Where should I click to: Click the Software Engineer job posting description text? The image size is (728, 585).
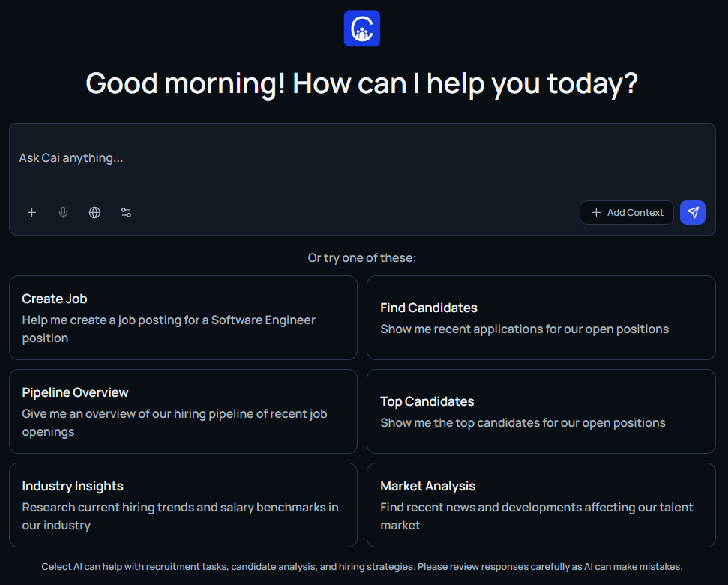pyautogui.click(x=169, y=328)
